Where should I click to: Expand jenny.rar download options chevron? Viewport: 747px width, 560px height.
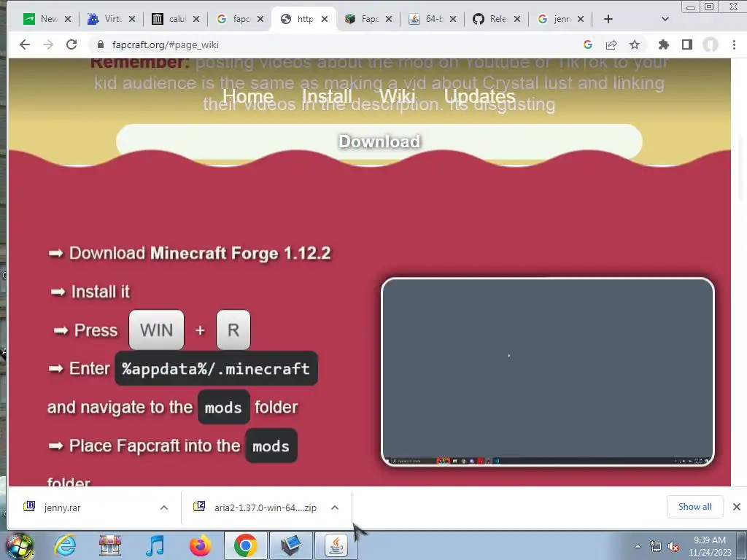pos(164,508)
